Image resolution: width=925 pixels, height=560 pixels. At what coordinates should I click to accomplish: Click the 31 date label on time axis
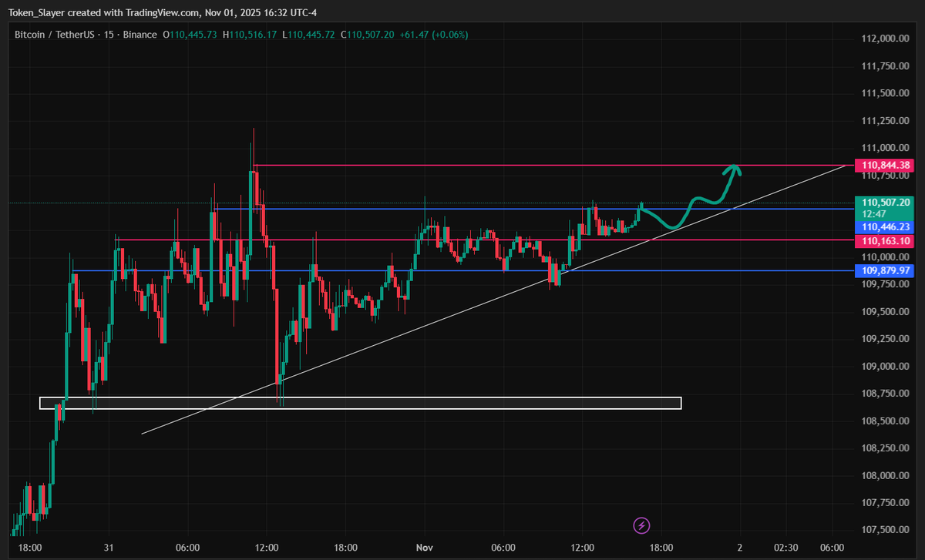(109, 548)
